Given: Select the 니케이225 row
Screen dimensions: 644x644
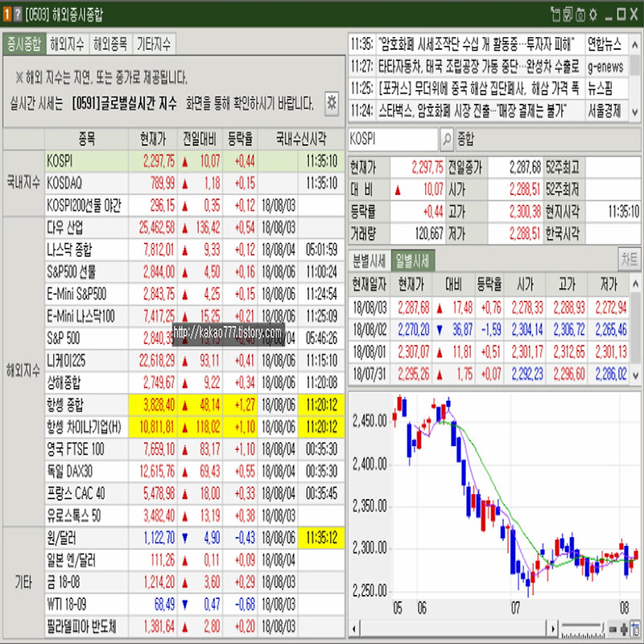Looking at the screenshot, I should [194, 361].
